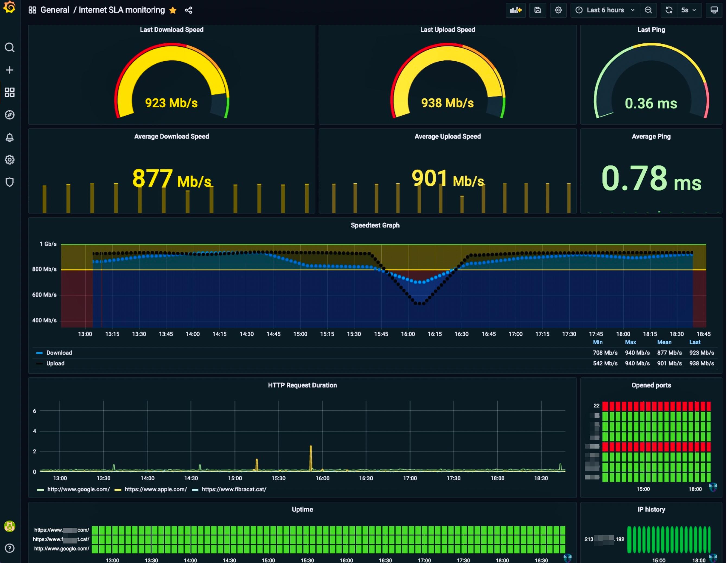
Task: Open Server Admin shield icon
Action: [x=10, y=182]
